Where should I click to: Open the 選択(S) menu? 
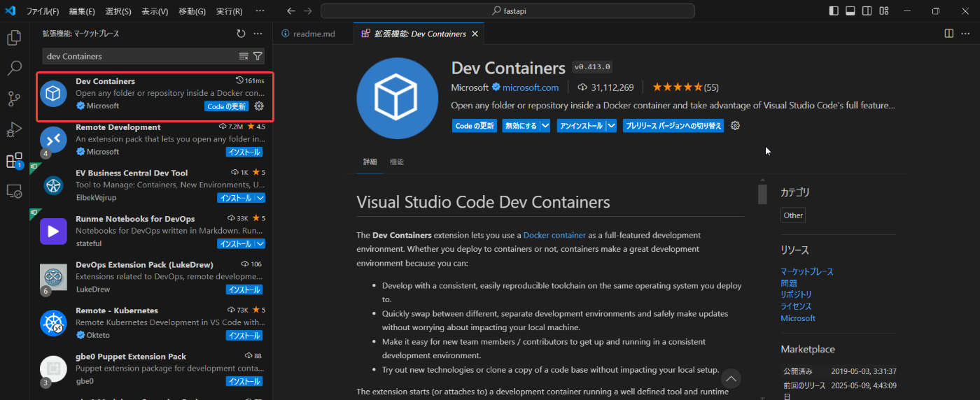coord(118,11)
